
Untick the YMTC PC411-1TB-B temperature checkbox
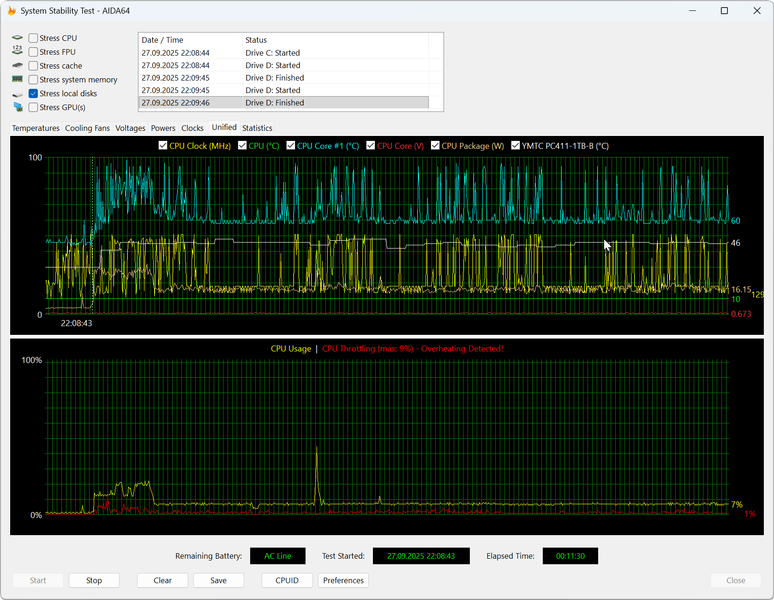516,146
